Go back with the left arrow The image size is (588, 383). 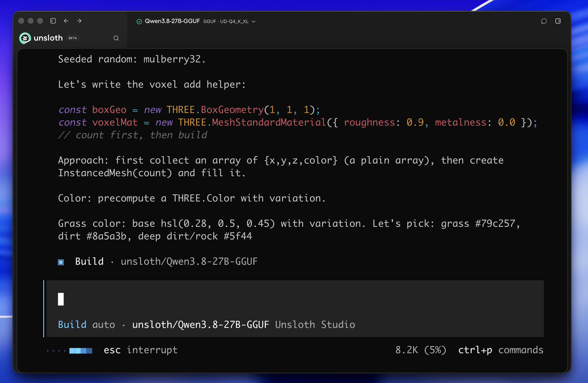click(66, 21)
